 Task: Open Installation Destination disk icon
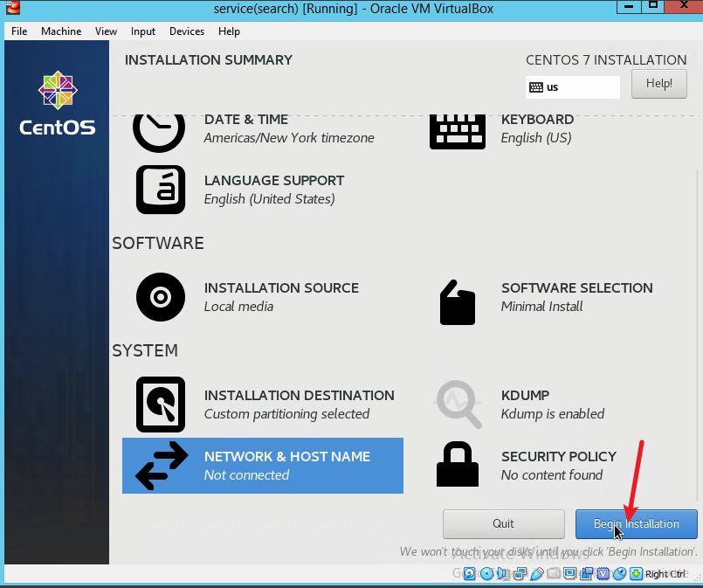click(161, 405)
